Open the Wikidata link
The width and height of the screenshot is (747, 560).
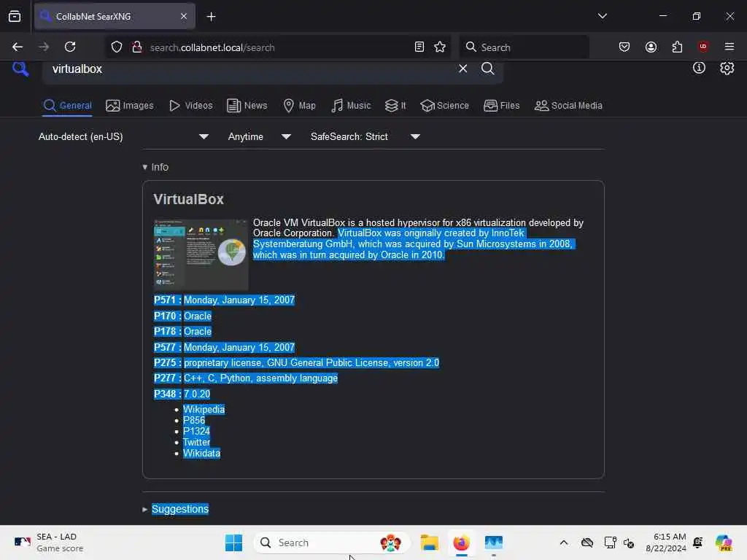[x=201, y=453]
